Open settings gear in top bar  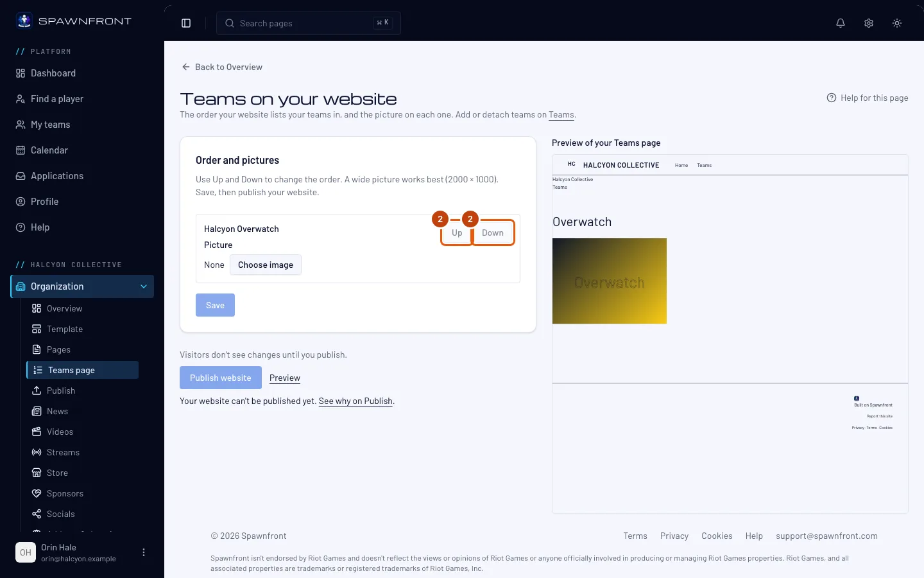869,23
